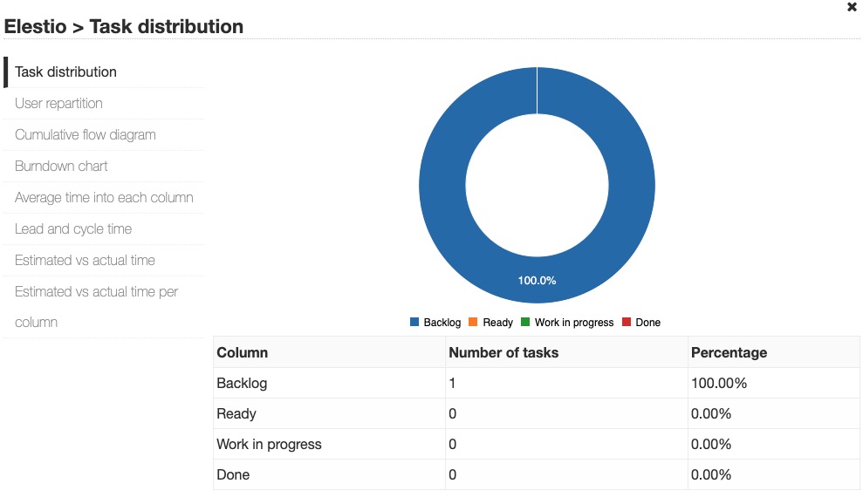Click the close X icon top right
Image resolution: width=863 pixels, height=504 pixels.
(852, 8)
